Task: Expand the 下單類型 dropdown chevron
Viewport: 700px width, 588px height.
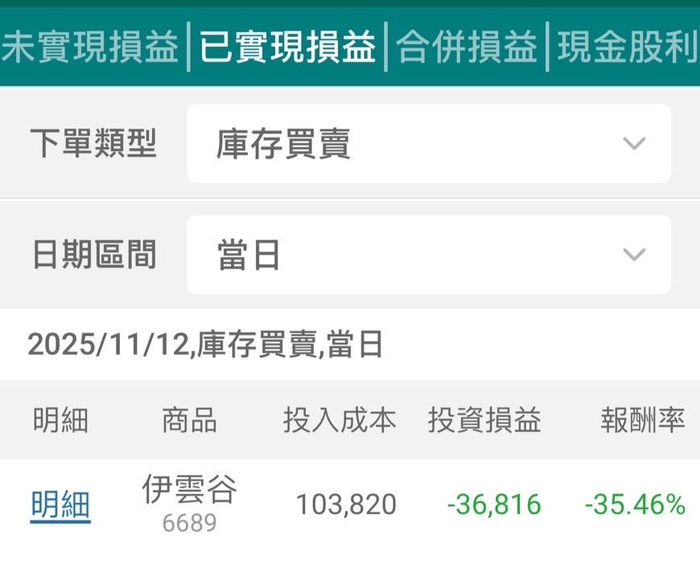Action: pos(634,143)
